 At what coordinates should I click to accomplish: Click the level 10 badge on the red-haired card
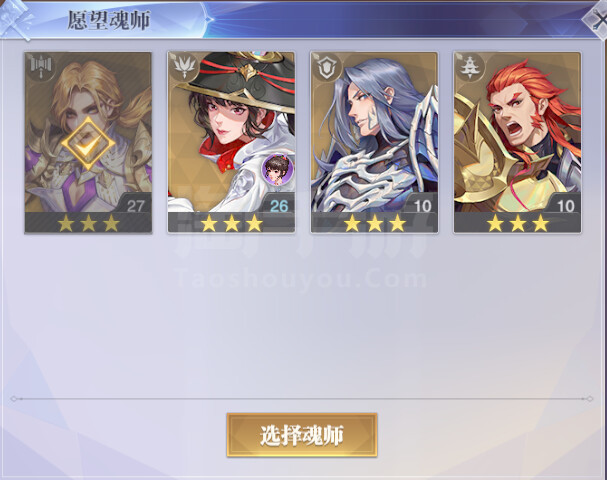pos(565,205)
